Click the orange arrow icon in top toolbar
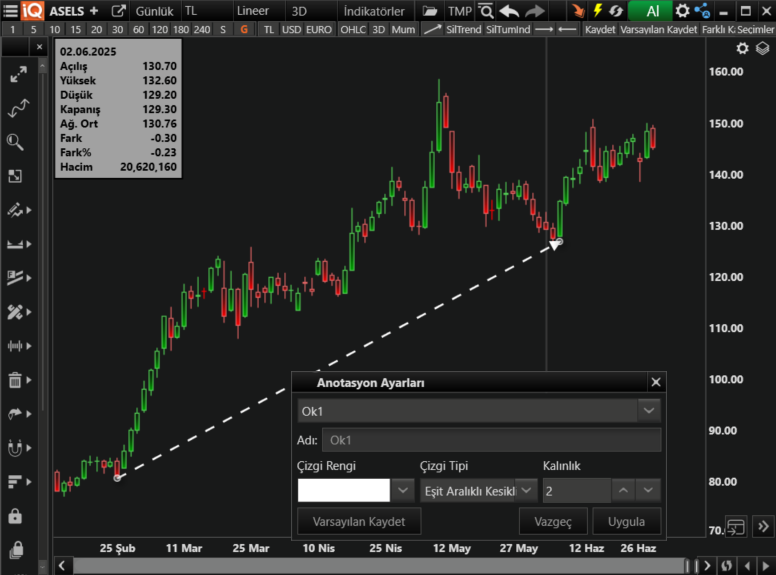Screen dimensions: 776x575 [577, 10]
